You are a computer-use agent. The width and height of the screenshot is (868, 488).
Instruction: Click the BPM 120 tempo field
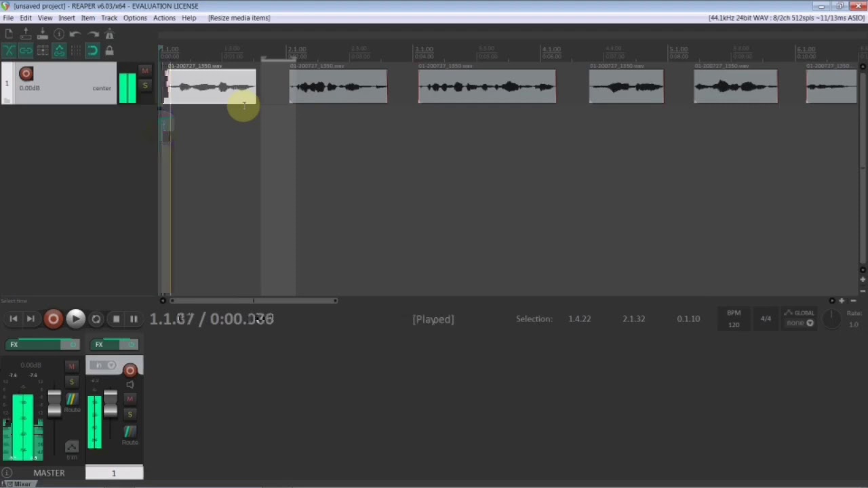[x=734, y=319]
